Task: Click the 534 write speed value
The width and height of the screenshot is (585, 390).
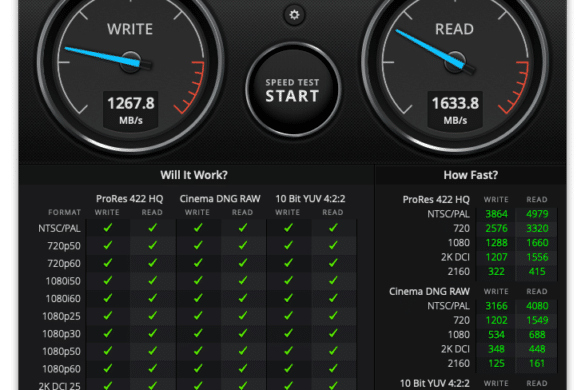Action: pos(496,334)
